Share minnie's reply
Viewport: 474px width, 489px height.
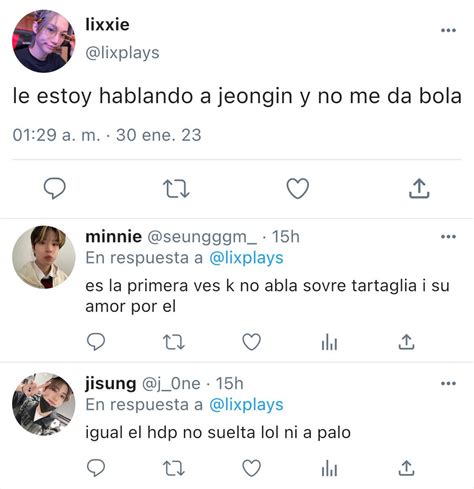point(406,342)
